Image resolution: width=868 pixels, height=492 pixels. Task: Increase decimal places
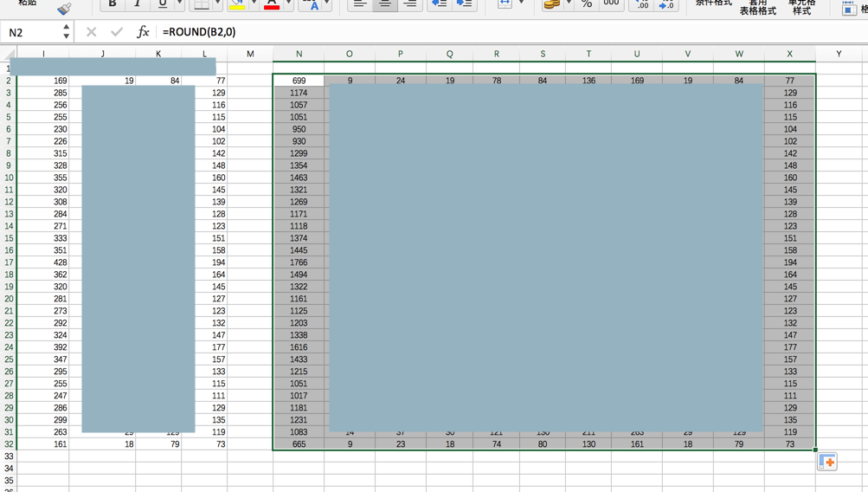pos(642,3)
